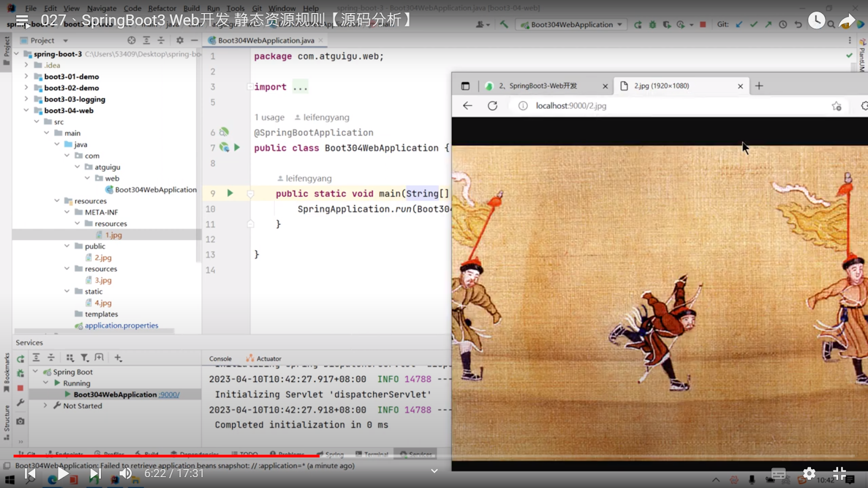The image size is (868, 488).
Task: Click Group By icon in Services
Action: [70, 358]
